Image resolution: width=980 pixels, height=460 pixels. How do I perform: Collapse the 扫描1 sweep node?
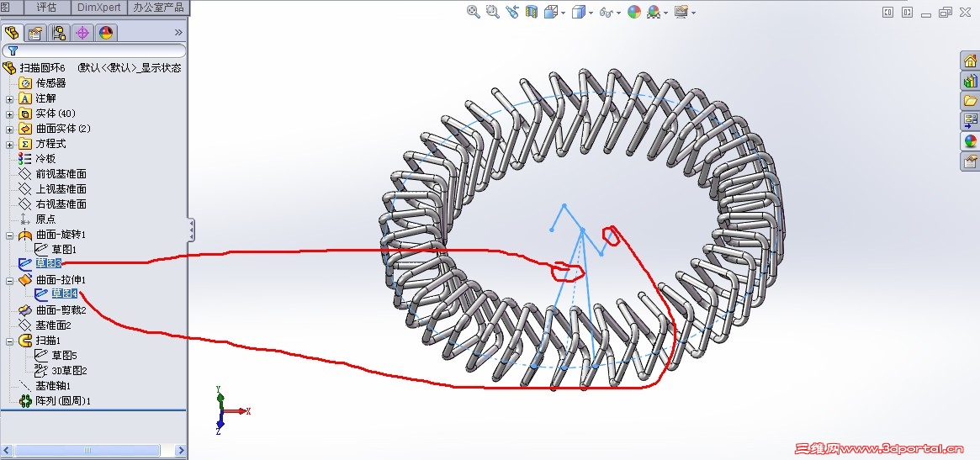[9, 341]
